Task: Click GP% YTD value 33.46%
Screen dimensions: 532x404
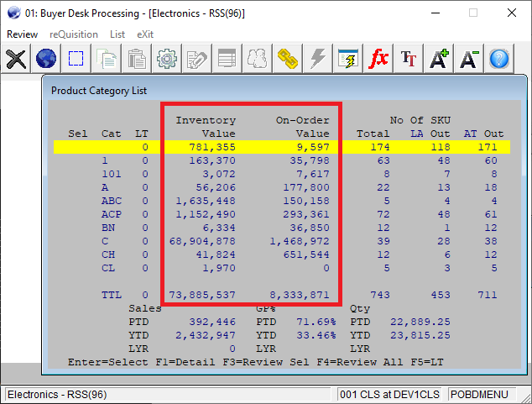Action: (316, 335)
